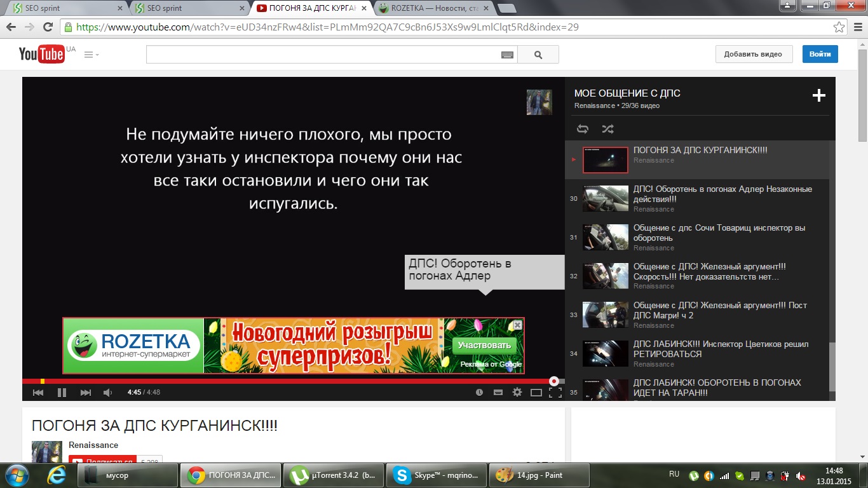The image size is (868, 488).
Task: Click the yellow ad marker on the timeline
Action: (43, 381)
